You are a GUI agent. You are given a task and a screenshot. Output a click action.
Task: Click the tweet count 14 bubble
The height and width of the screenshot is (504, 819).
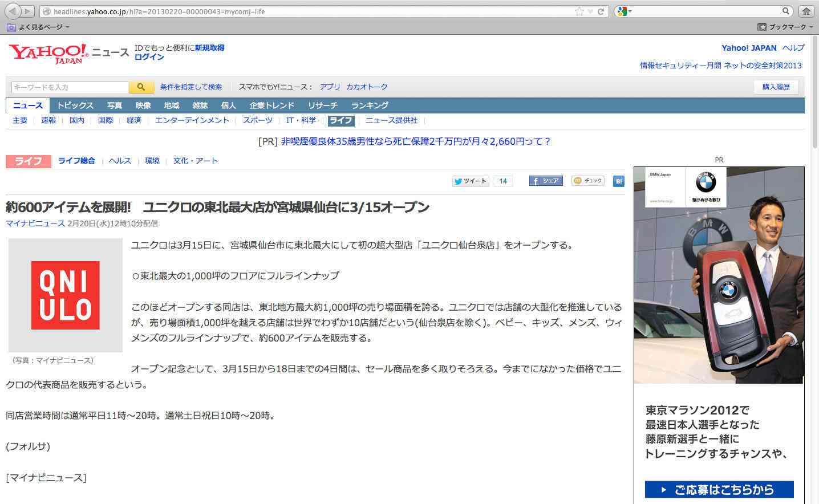pyautogui.click(x=502, y=181)
